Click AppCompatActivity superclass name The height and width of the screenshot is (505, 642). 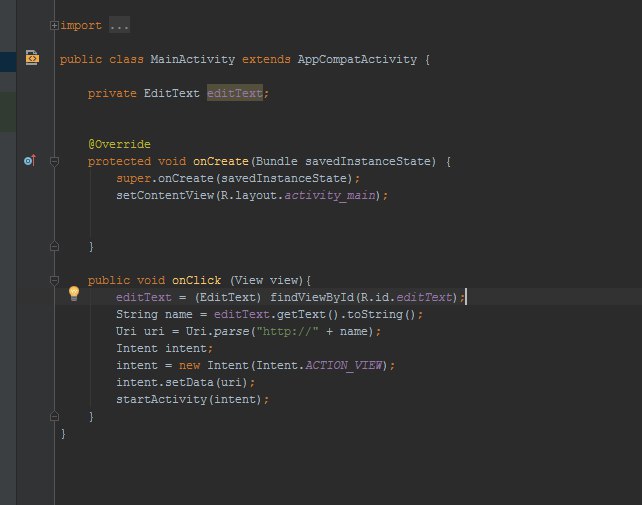tap(357, 59)
